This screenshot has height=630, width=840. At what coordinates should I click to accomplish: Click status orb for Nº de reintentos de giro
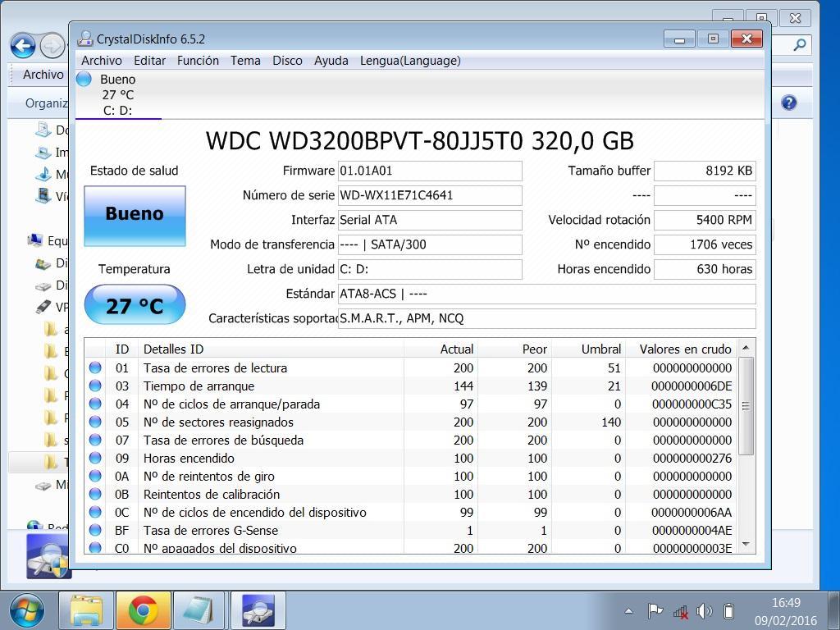(x=95, y=476)
